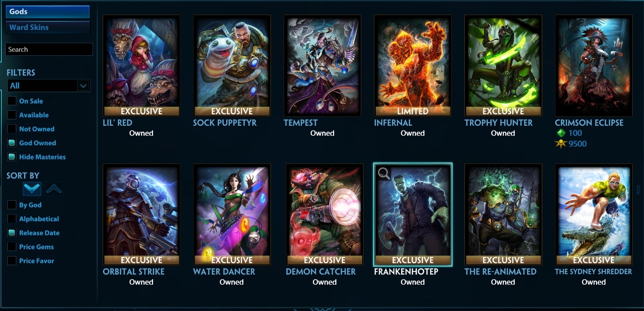Click the green gem price icon under Crimson Eclipse

[562, 133]
